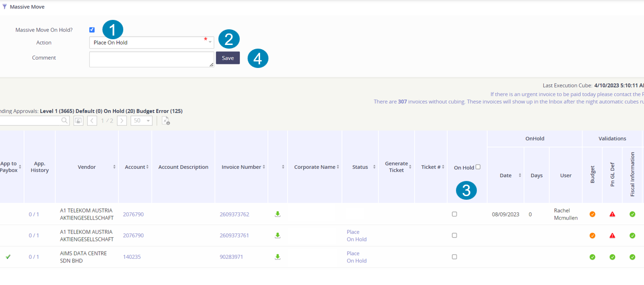Click the search magnifier icon in the grid toolbar
The image size is (644, 285).
pyautogui.click(x=65, y=121)
